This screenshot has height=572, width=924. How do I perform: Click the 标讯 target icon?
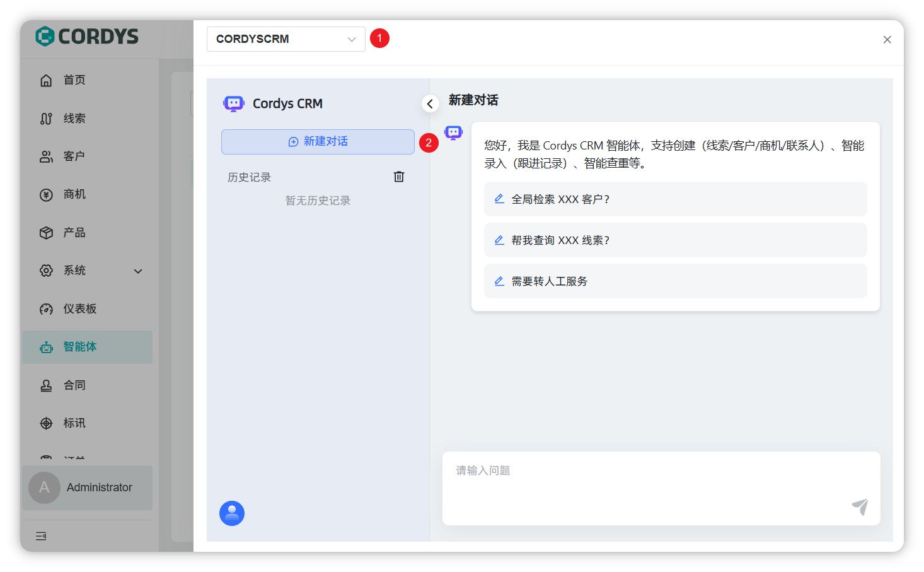point(46,423)
